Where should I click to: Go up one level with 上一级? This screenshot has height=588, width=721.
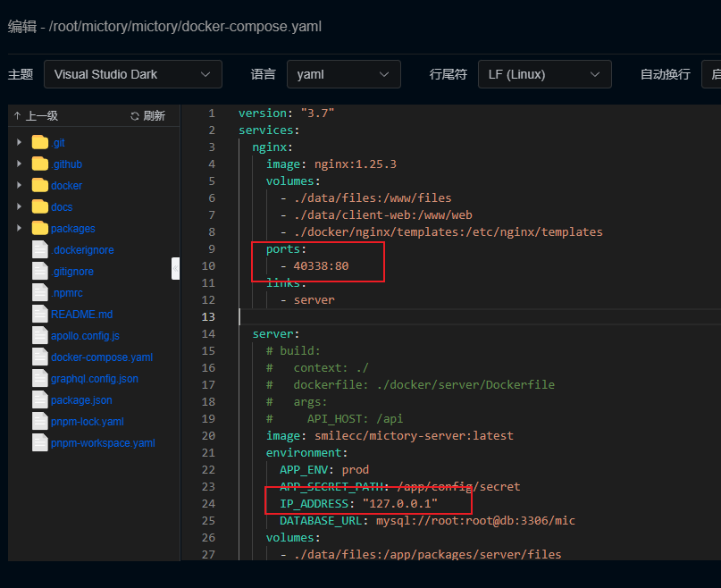coord(36,116)
